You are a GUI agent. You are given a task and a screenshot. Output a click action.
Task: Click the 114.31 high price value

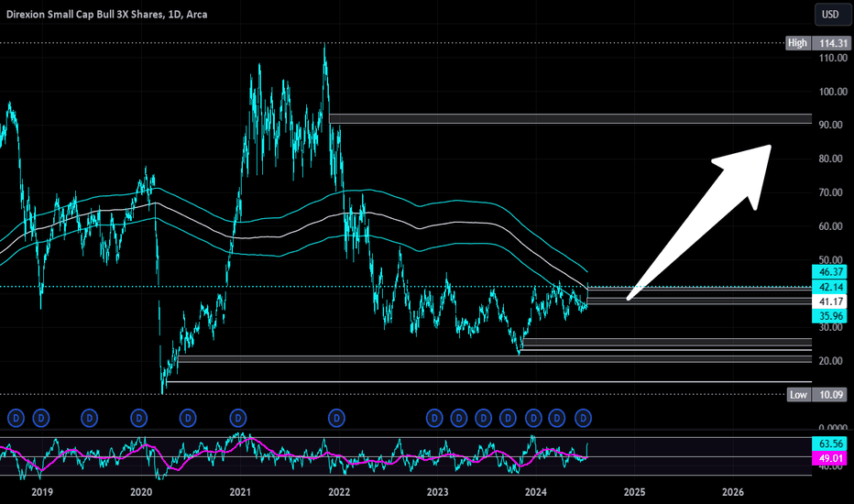[830, 43]
